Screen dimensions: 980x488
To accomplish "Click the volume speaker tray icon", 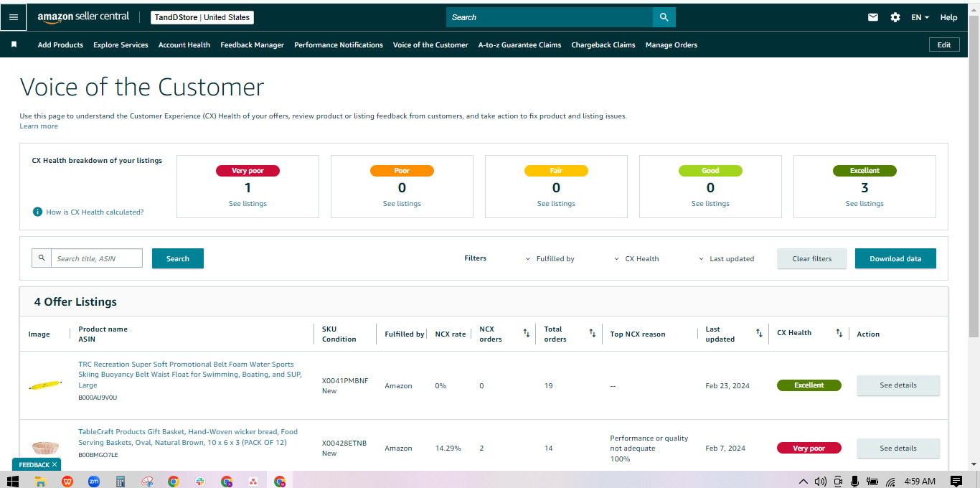I will (821, 481).
